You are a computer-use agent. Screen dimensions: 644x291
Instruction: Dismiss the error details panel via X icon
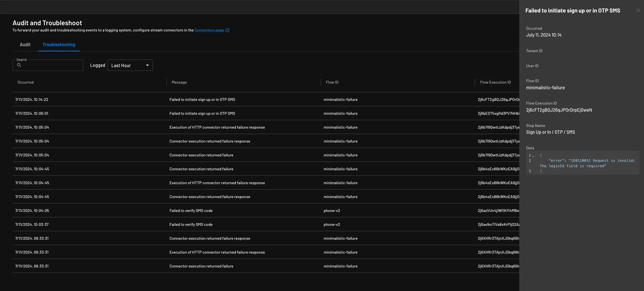638,10
